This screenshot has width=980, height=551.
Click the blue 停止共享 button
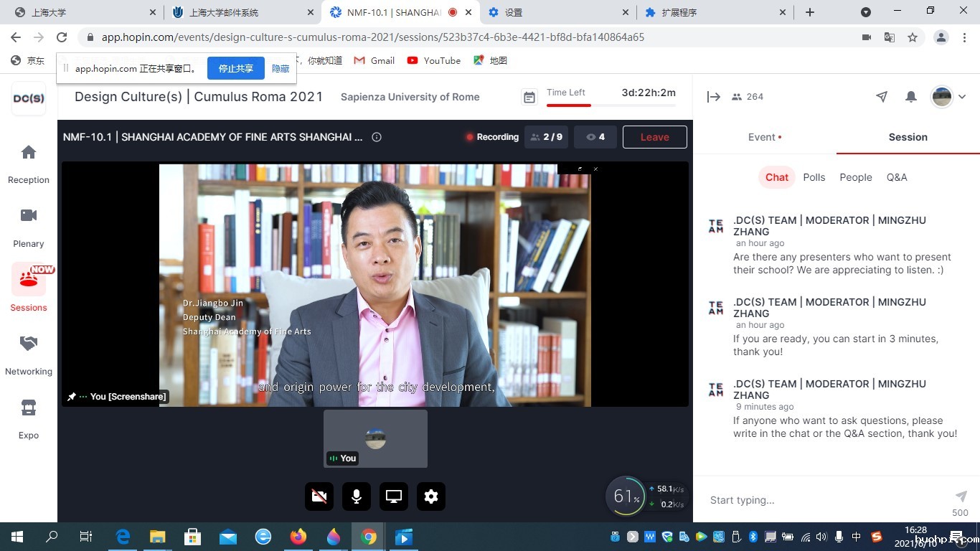(236, 69)
